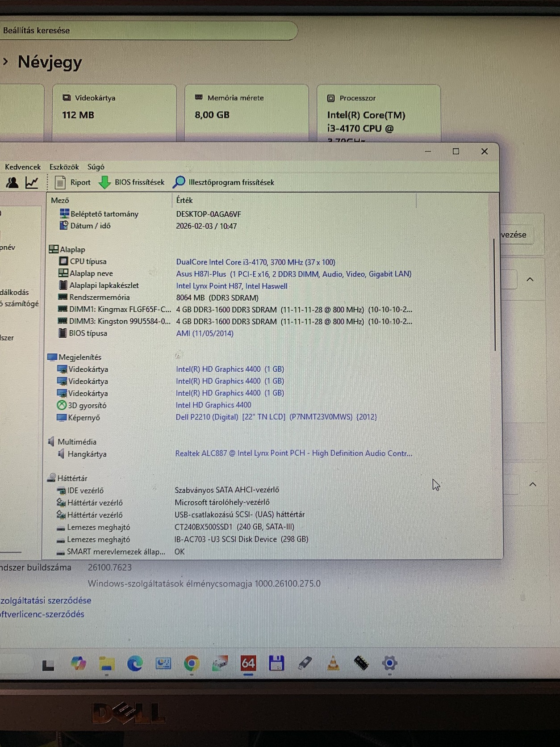Open the Realtek ALC887 audio link
The height and width of the screenshot is (747, 560).
coord(293,453)
